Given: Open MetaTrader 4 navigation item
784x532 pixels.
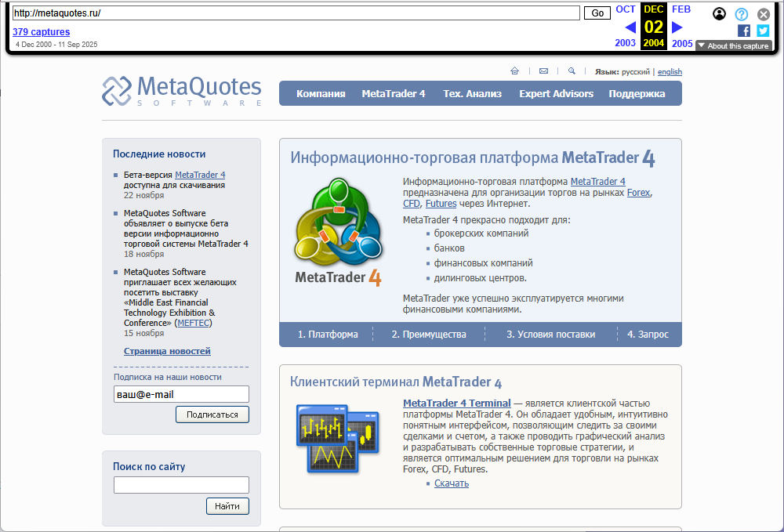Looking at the screenshot, I should click(394, 94).
